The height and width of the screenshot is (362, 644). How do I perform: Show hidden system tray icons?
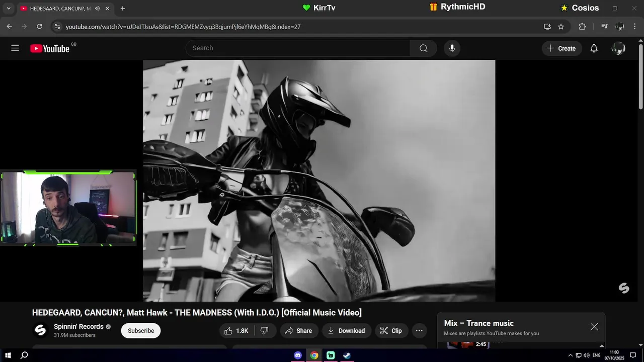coord(570,355)
